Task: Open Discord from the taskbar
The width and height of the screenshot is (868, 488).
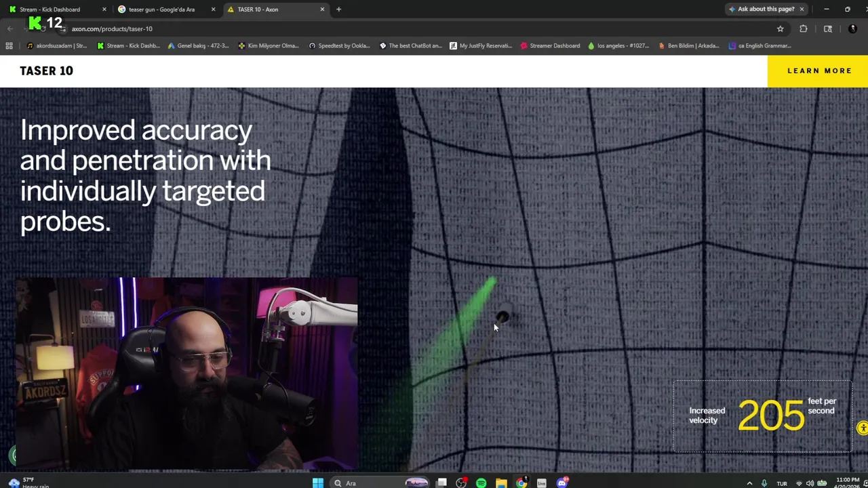Action: pos(562,483)
